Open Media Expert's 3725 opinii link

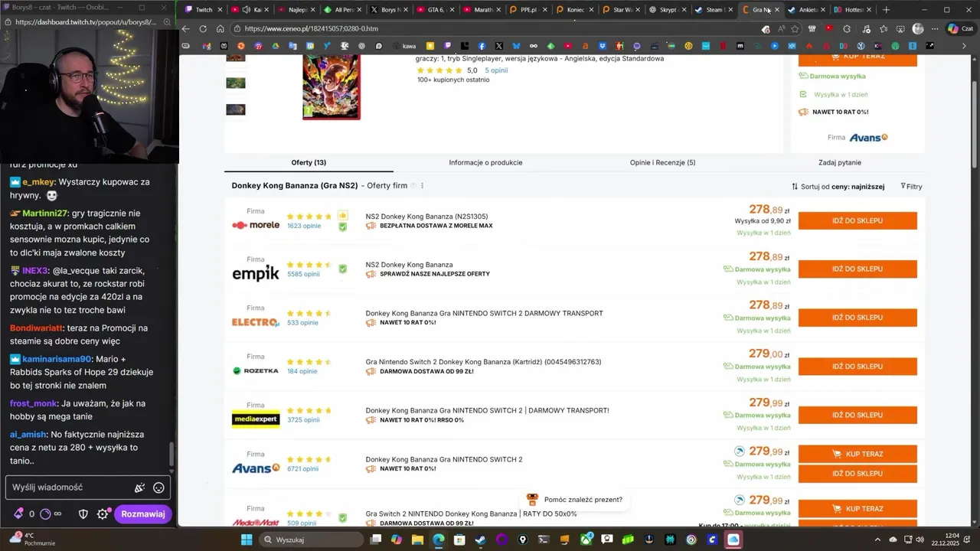pos(304,420)
